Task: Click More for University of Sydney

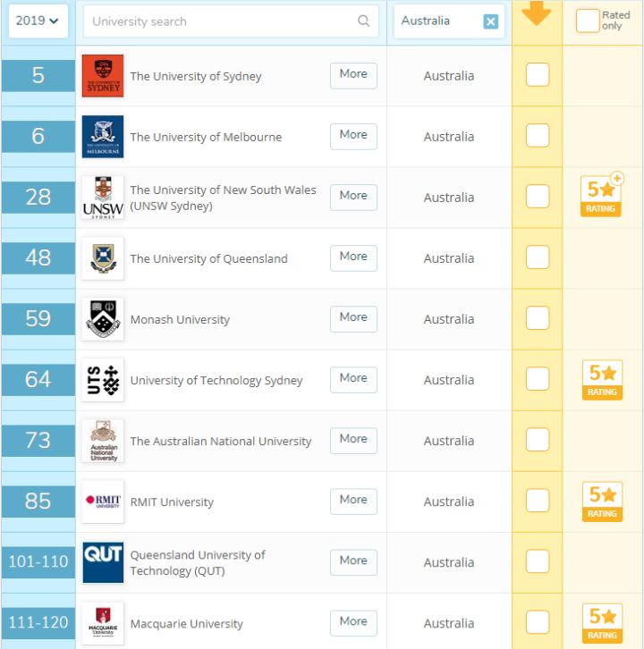Action: click(353, 75)
